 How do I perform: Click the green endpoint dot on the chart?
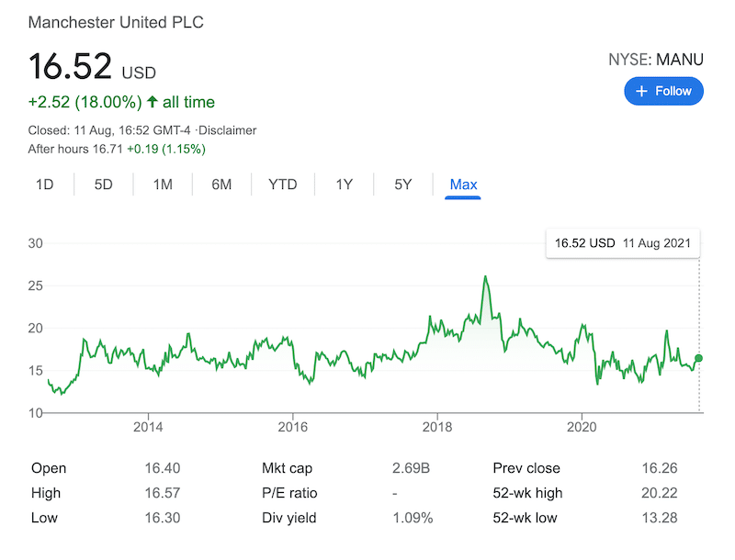coord(698,358)
